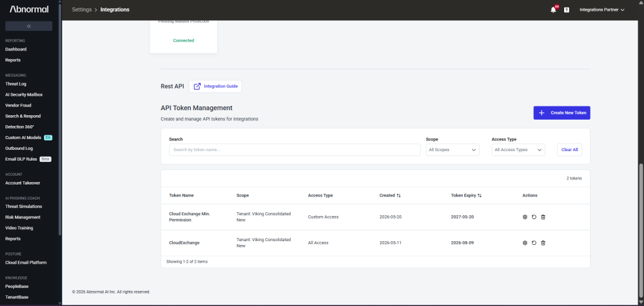Viewport: 644px width, 306px height.
Task: Open Cloud Email Platform
Action: [26, 263]
